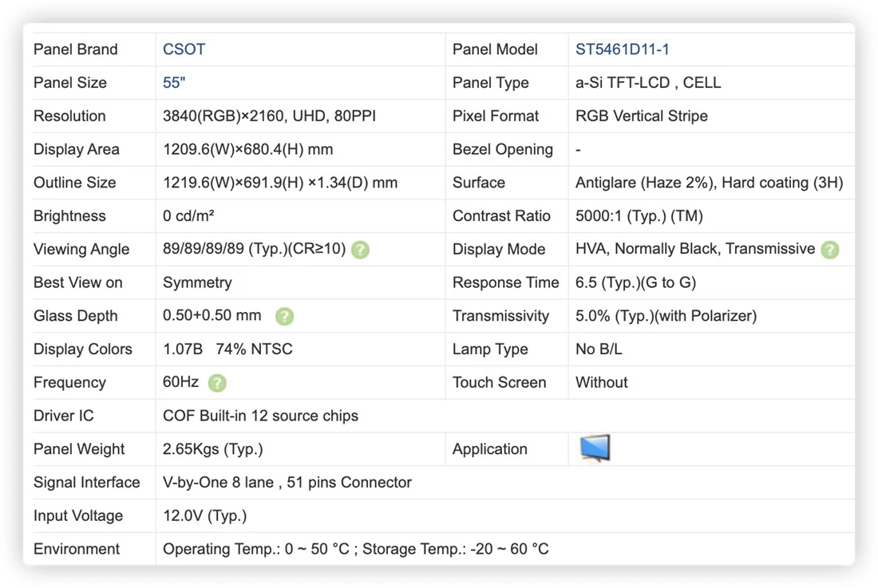Image resolution: width=878 pixels, height=588 pixels.
Task: Click the brightness value 0 cd/m²
Action: click(x=188, y=216)
